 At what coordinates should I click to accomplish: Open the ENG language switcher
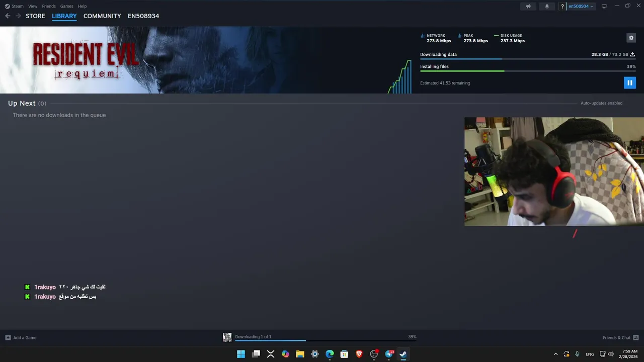590,354
